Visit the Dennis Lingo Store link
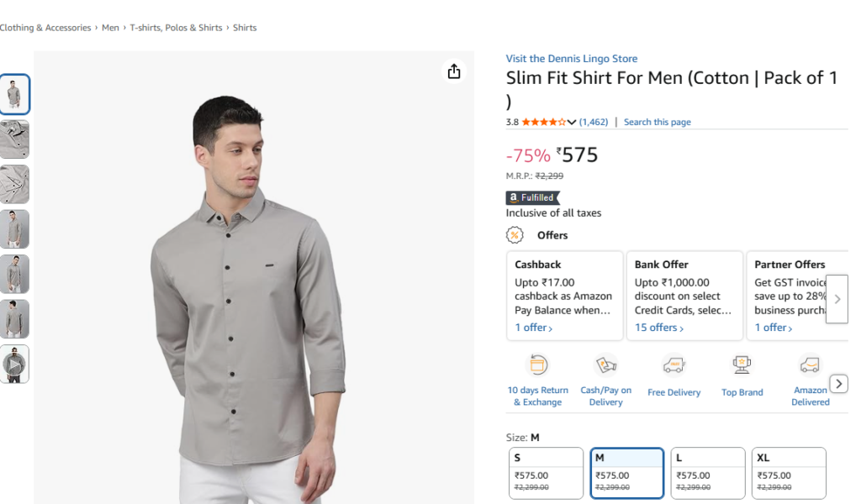The image size is (861, 504). 571,59
